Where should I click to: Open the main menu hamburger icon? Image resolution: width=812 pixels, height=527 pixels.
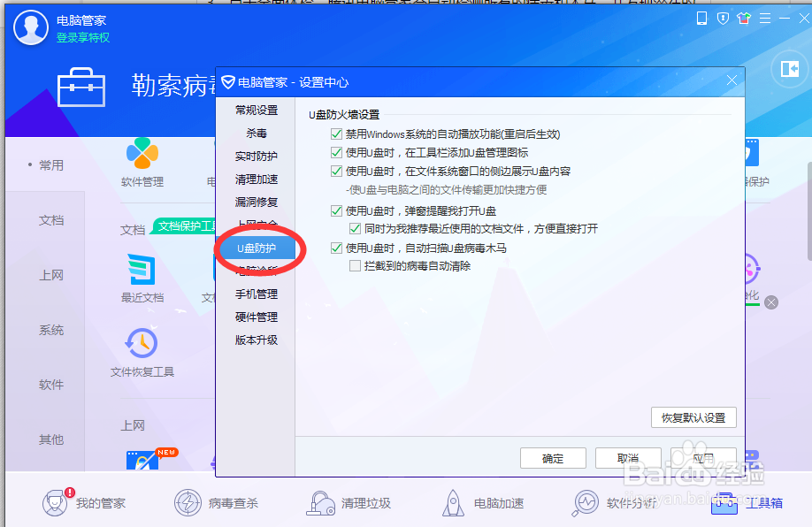point(765,19)
